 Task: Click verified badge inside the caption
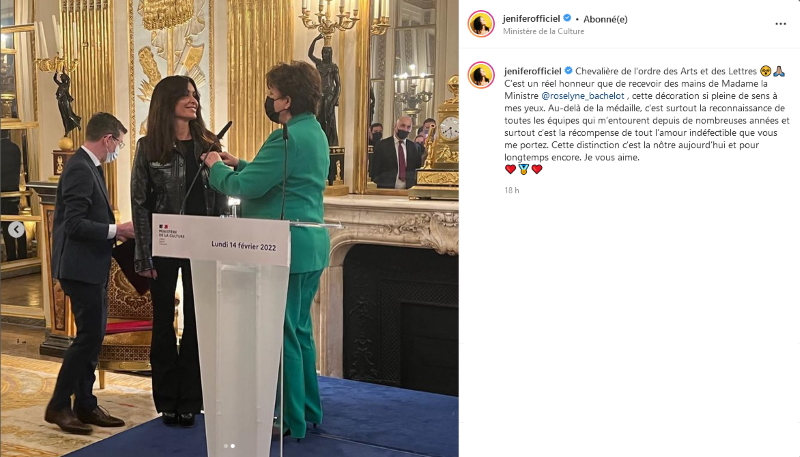[x=568, y=71]
